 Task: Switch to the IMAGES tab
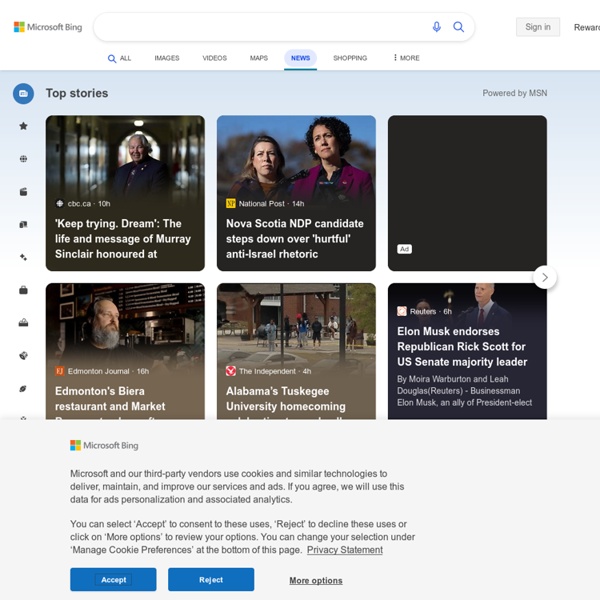167,58
